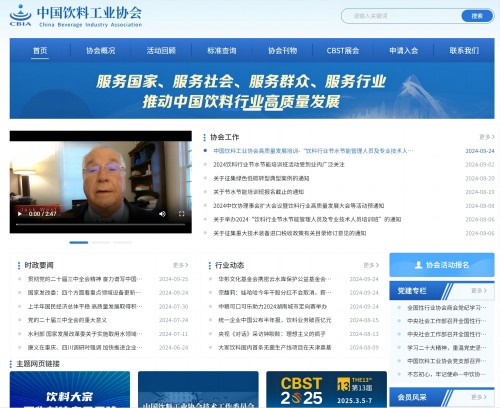
Task: Open the 华彬文化基金会 industry news item
Action: pyautogui.click(x=275, y=279)
